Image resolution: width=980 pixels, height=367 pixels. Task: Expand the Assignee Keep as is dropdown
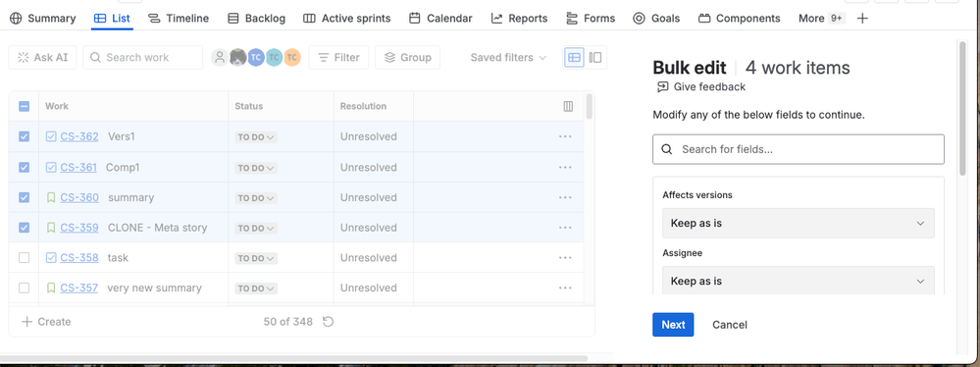[x=799, y=281]
